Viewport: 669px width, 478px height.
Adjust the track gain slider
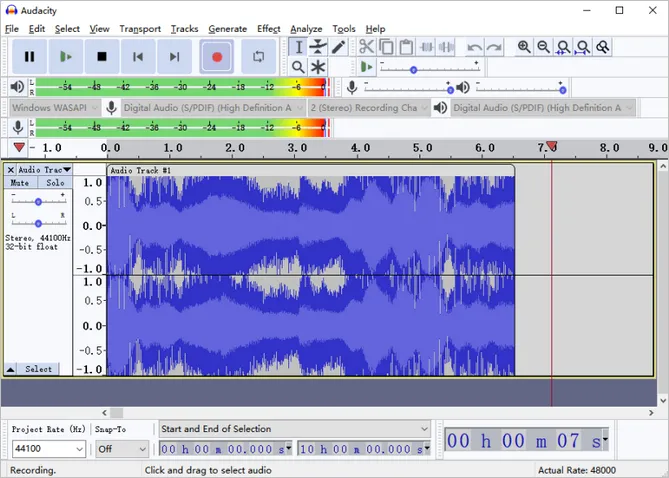(38, 201)
